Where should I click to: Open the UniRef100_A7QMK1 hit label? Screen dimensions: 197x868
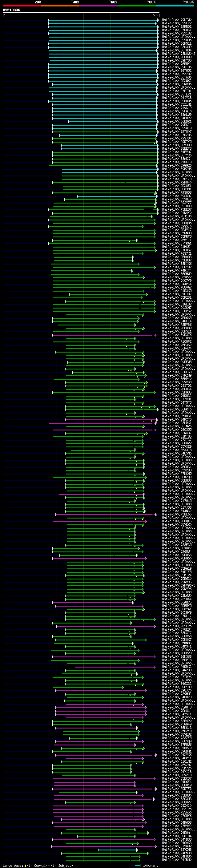pyautogui.click(x=176, y=30)
